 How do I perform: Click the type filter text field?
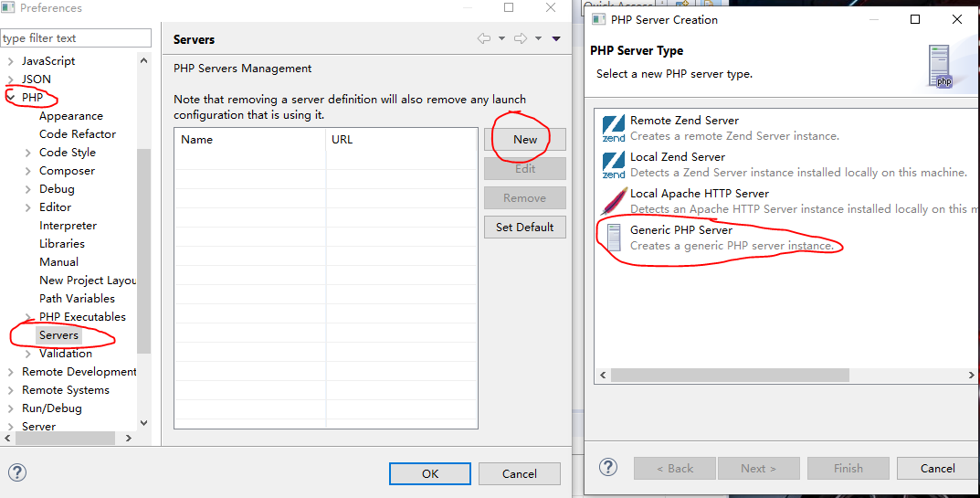76,38
